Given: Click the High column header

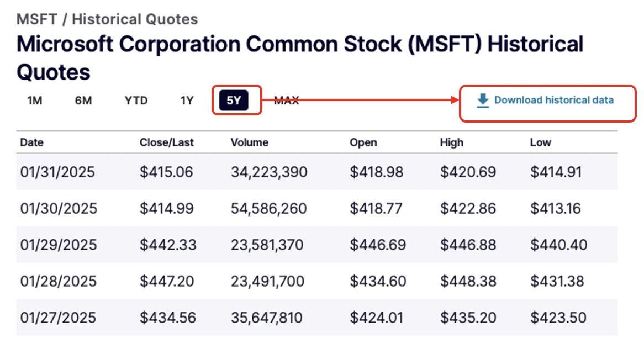Looking at the screenshot, I should (x=452, y=142).
